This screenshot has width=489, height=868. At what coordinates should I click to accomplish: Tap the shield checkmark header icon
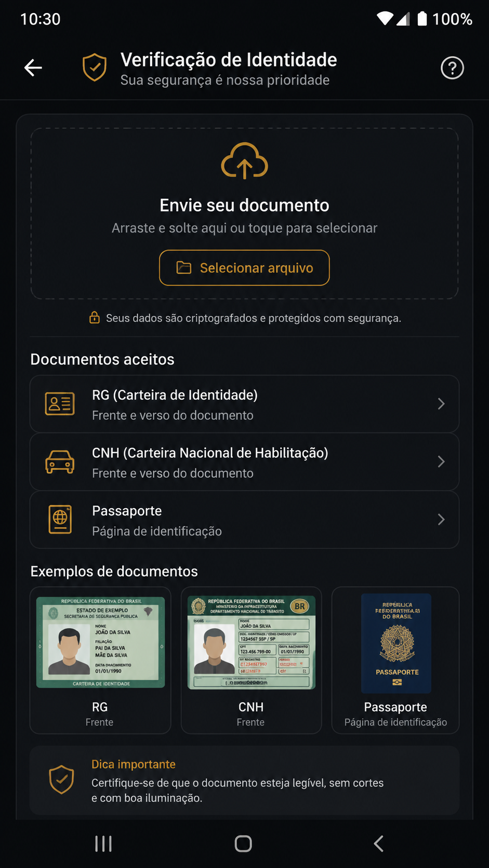click(95, 67)
